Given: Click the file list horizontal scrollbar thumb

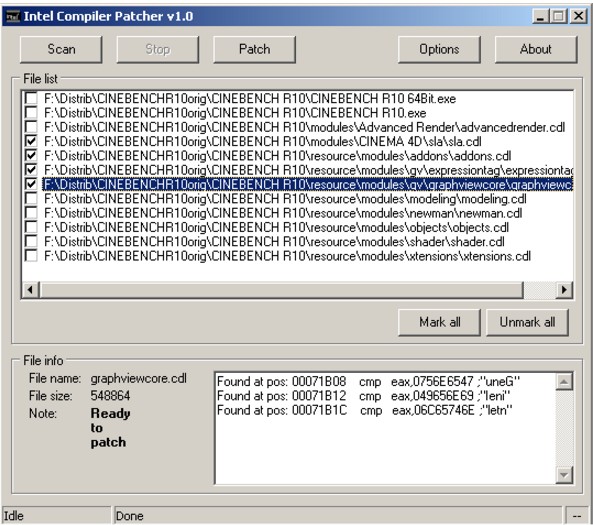Looking at the screenshot, I should (282, 290).
